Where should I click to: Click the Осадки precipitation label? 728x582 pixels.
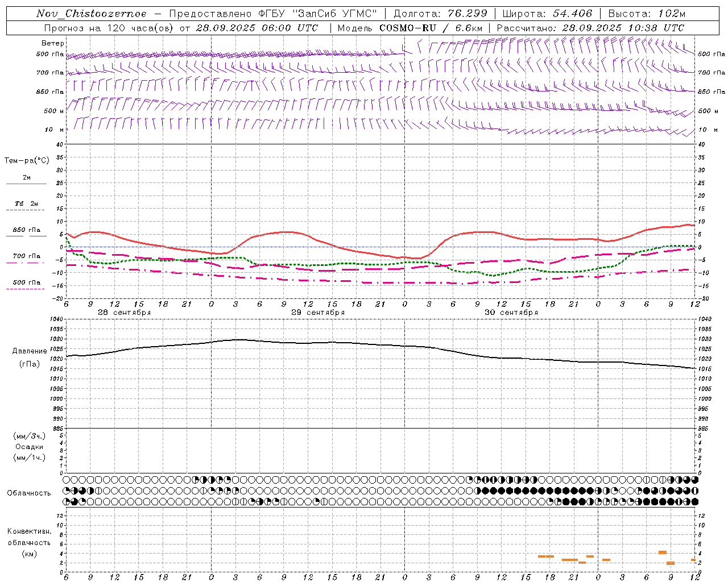30,447
